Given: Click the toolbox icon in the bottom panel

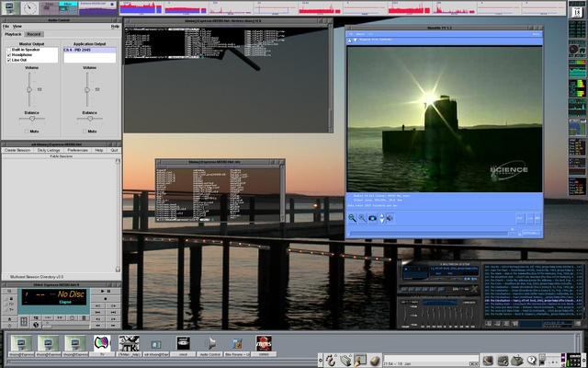Looking at the screenshot, I should (517, 361).
